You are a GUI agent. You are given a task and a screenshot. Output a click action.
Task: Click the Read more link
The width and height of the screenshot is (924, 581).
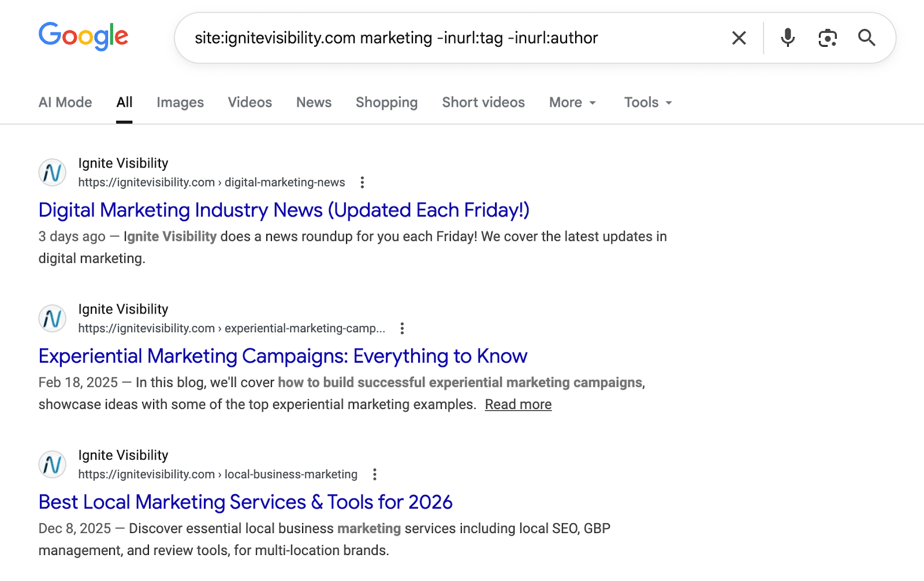pyautogui.click(x=518, y=404)
